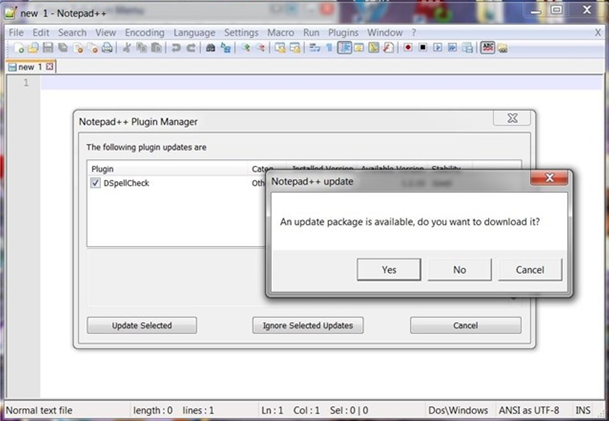
Task: Click the Run Macro Multiple Times icon
Action: pos(452,48)
